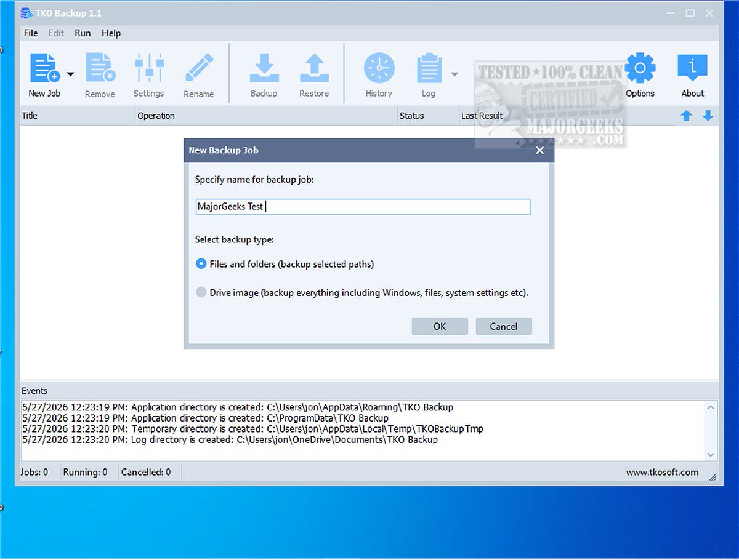Click the TKO Backup title bar icon
The image size is (739, 560).
tap(26, 13)
